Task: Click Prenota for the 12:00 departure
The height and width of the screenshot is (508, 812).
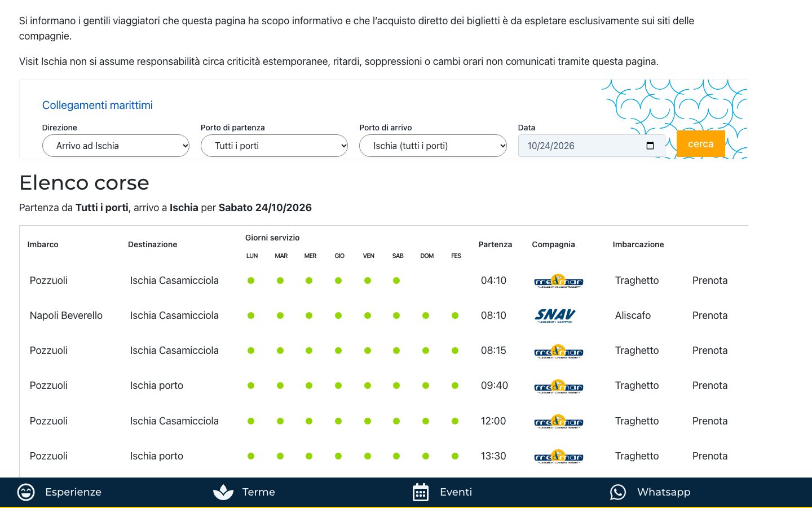Action: pos(710,421)
